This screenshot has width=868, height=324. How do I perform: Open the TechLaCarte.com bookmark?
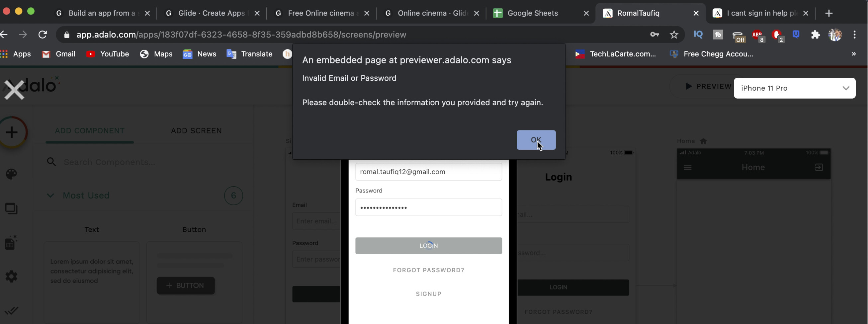click(x=615, y=54)
